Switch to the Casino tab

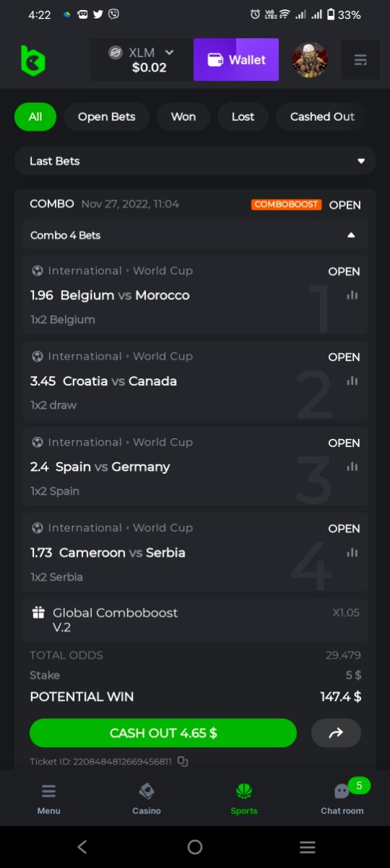(x=146, y=799)
